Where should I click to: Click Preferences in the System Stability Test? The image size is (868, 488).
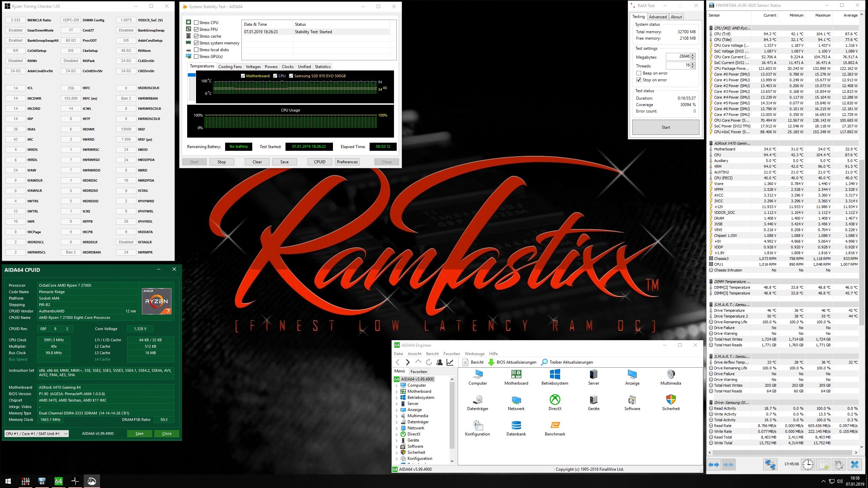click(347, 162)
